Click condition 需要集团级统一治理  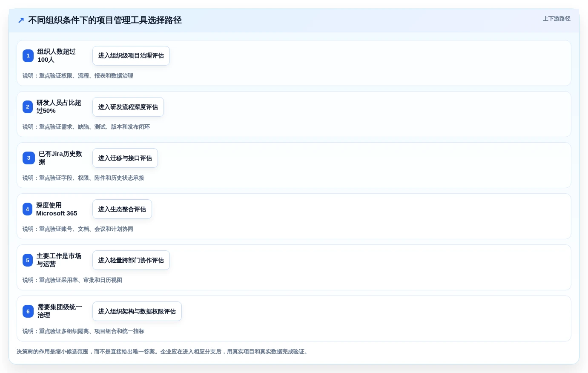pos(60,311)
